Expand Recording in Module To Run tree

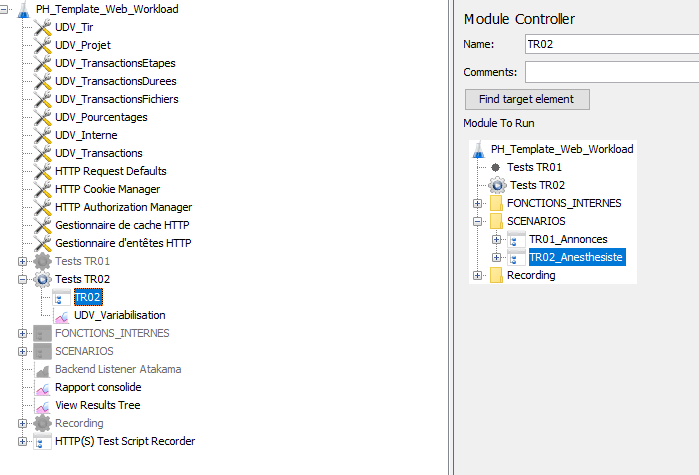[477, 275]
